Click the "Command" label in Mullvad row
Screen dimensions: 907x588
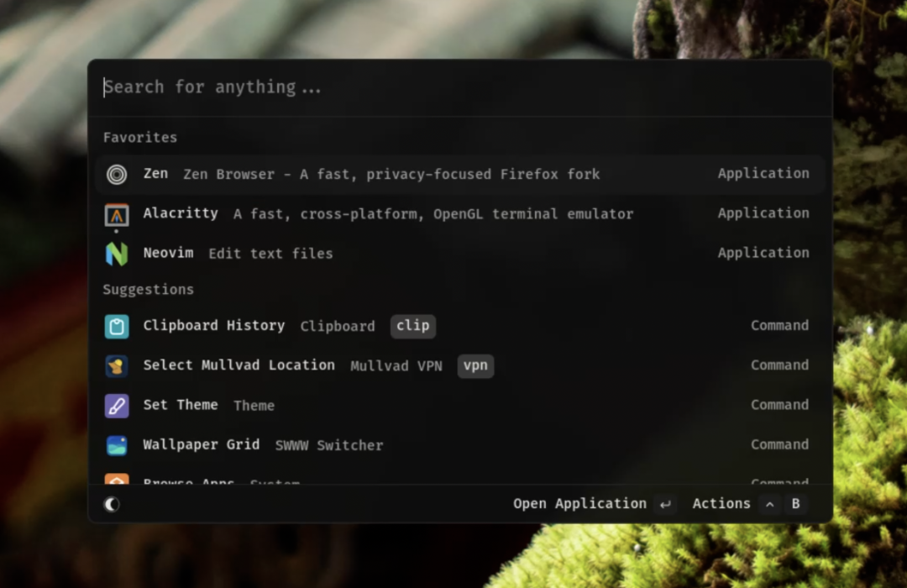[x=779, y=365]
